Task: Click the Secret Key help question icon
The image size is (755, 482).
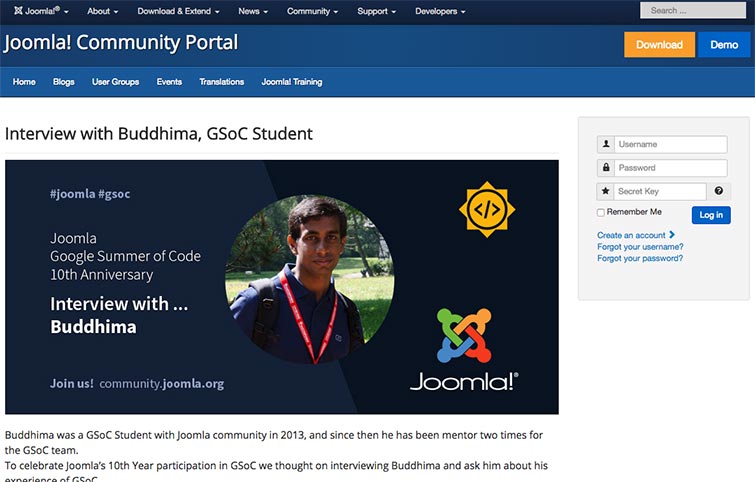Action: 718,191
